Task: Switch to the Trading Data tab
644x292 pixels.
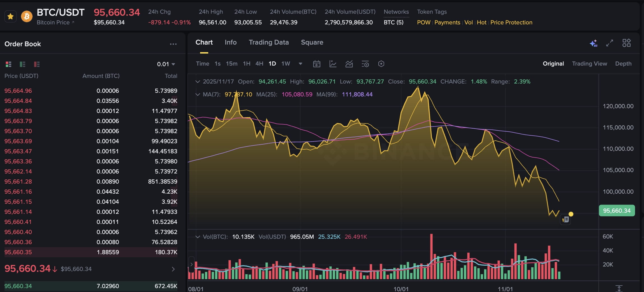Action: coord(268,42)
